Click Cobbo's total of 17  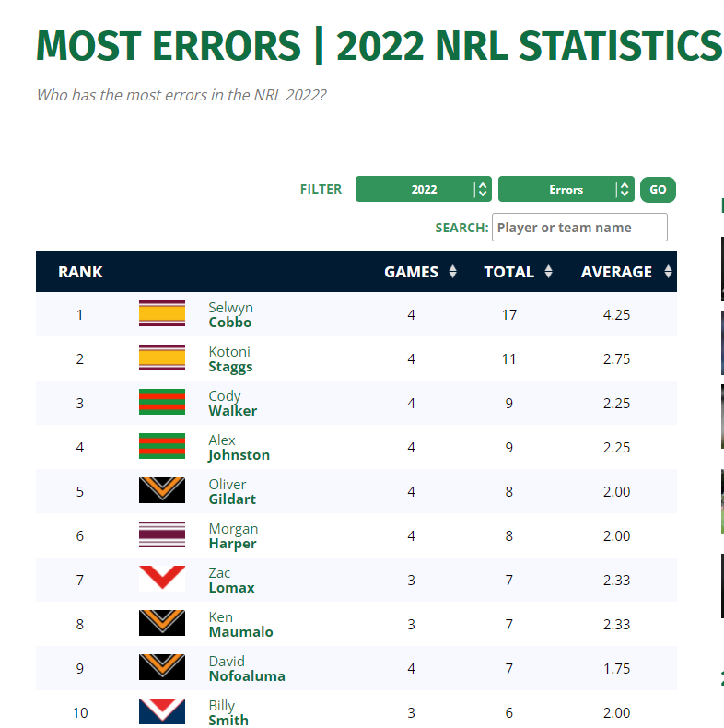509,315
